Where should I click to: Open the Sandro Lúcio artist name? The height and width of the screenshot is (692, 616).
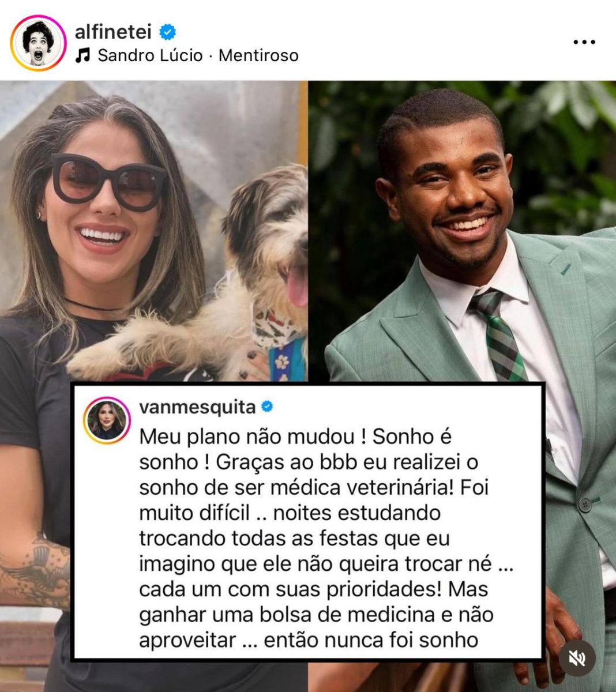151,55
